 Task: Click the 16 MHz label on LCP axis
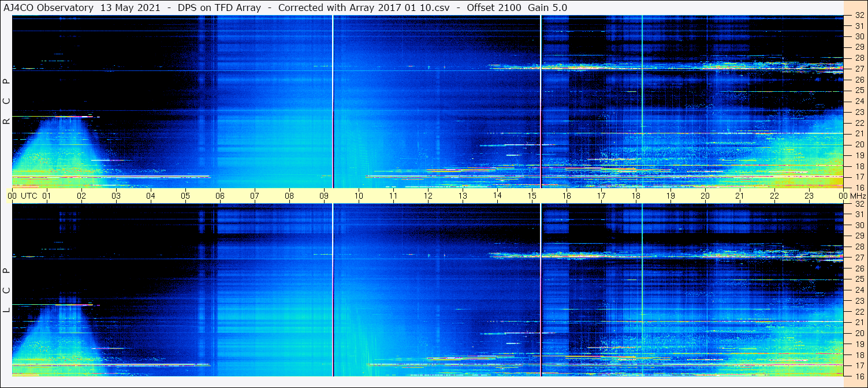click(859, 376)
